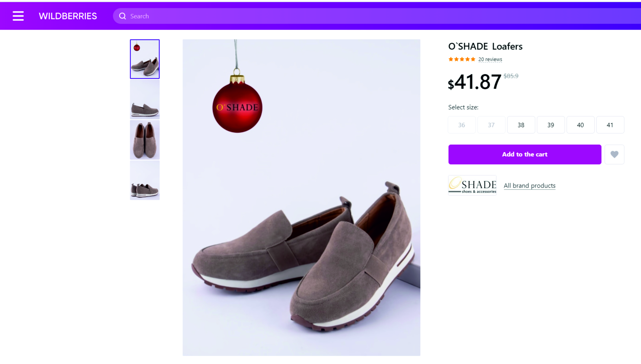641x364 pixels.
Task: Show the last back-view loafers thumbnail
Action: pos(145,180)
